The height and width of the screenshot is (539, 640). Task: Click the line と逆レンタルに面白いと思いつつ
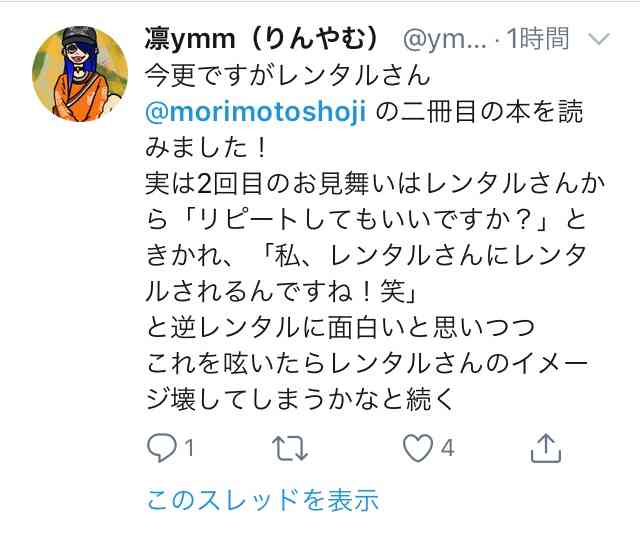[340, 328]
